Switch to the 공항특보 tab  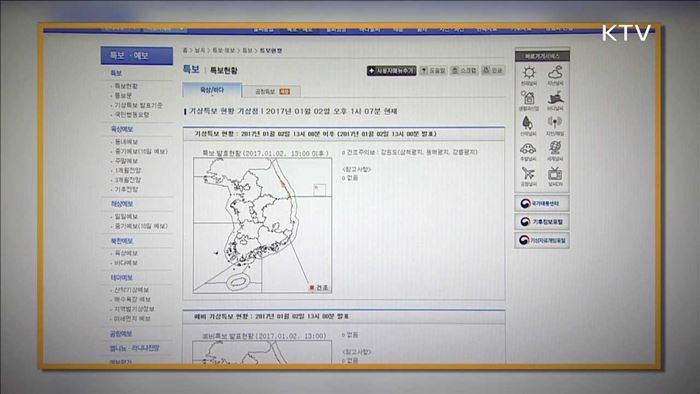pos(271,91)
